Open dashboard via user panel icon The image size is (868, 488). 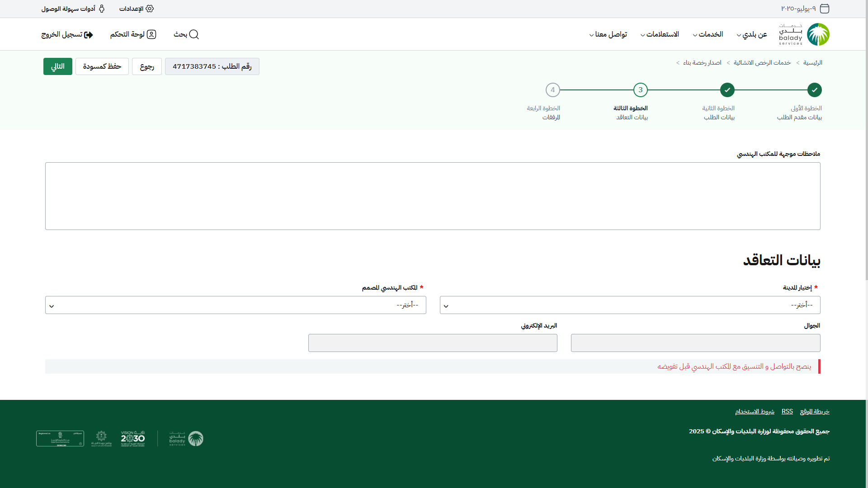click(151, 34)
